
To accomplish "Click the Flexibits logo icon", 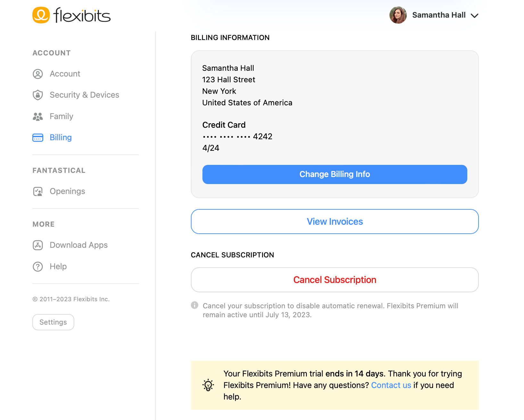I will tap(41, 15).
